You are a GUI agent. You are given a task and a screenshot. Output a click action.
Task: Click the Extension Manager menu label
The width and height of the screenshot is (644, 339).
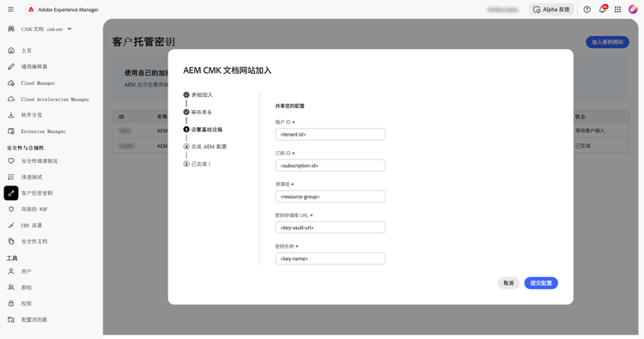point(43,131)
